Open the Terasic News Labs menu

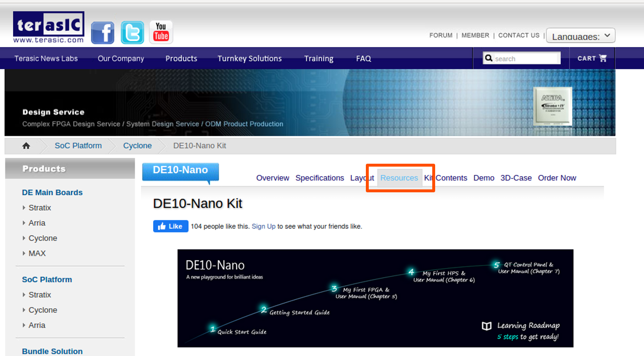coord(46,59)
